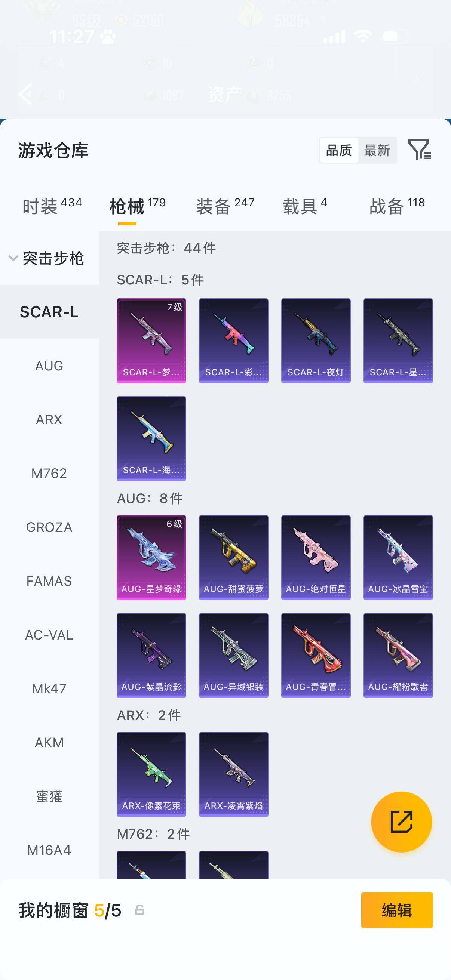Open the filter funnel icon
This screenshot has width=451, height=980.
(x=420, y=150)
